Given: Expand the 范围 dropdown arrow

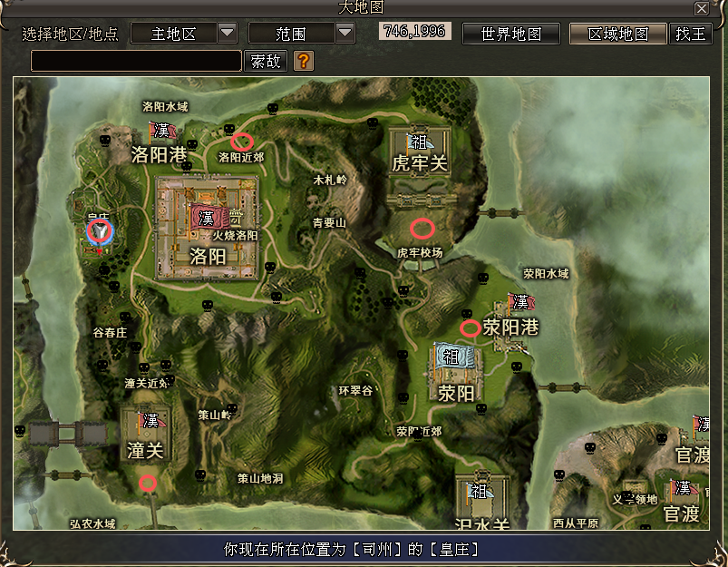Looking at the screenshot, I should [345, 34].
